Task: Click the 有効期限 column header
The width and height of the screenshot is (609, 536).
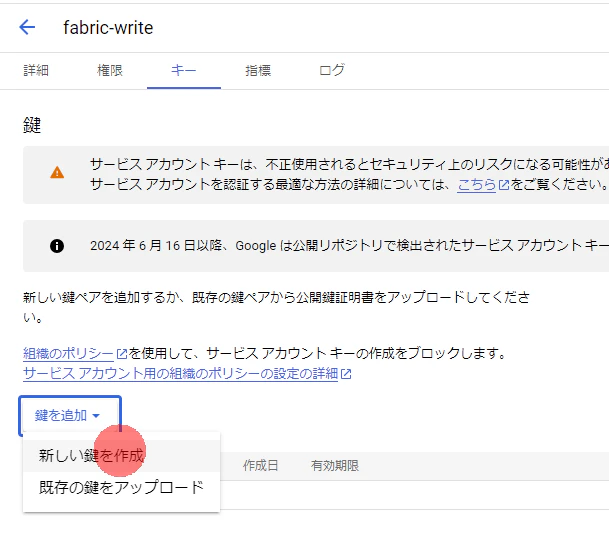Action: point(335,465)
